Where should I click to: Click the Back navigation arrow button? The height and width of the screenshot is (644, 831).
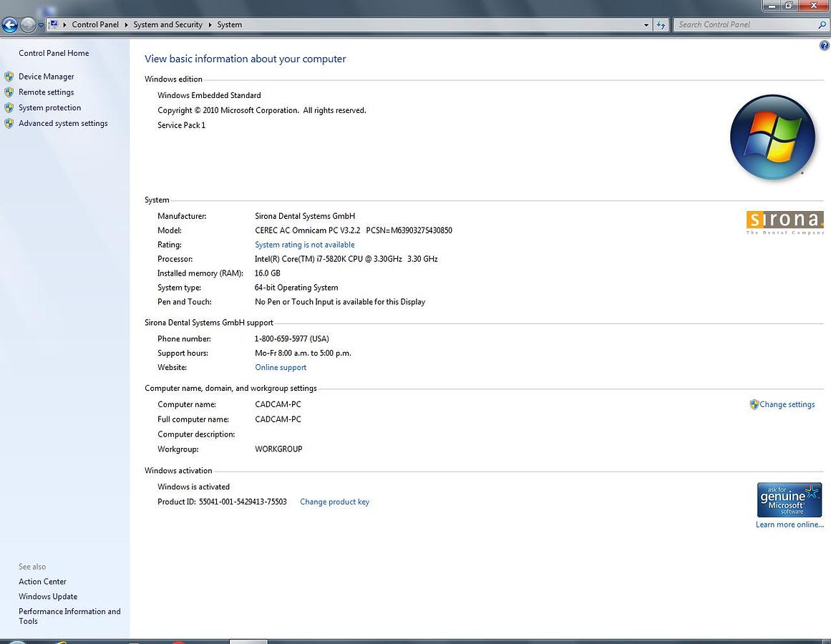tap(9, 25)
